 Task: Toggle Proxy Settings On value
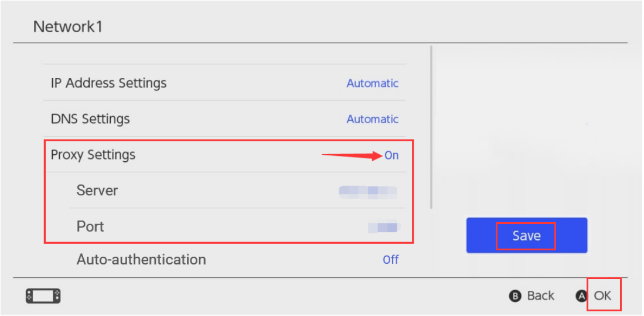(391, 155)
